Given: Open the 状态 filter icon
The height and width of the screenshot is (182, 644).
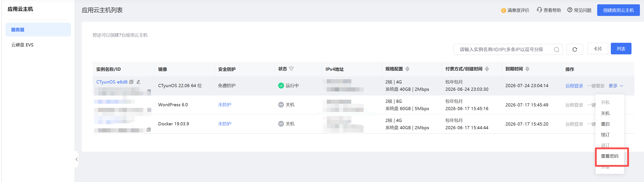Looking at the screenshot, I should click(x=291, y=69).
